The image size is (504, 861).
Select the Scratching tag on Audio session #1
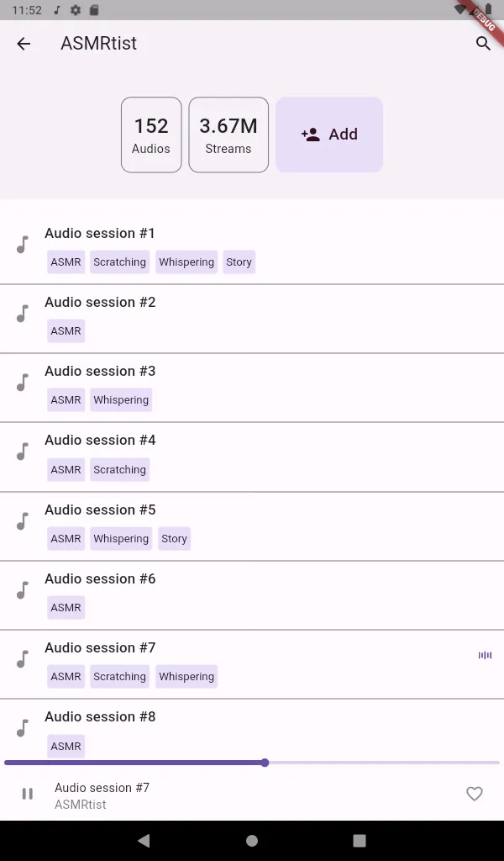point(119,261)
